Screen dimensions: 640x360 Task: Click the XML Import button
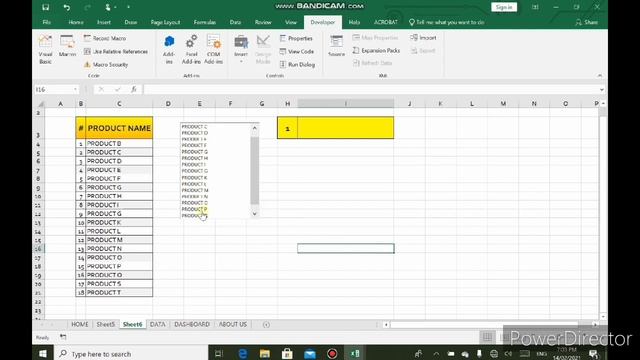click(423, 38)
